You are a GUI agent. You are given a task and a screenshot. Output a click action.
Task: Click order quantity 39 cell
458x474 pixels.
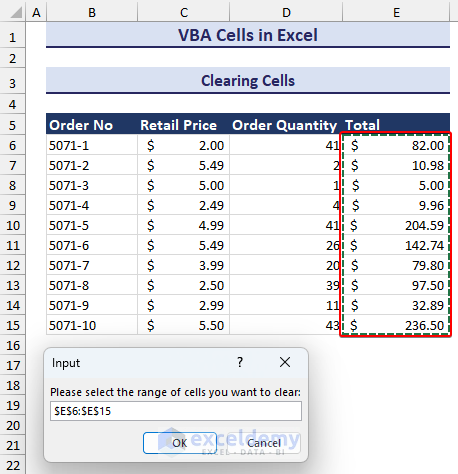coord(286,285)
